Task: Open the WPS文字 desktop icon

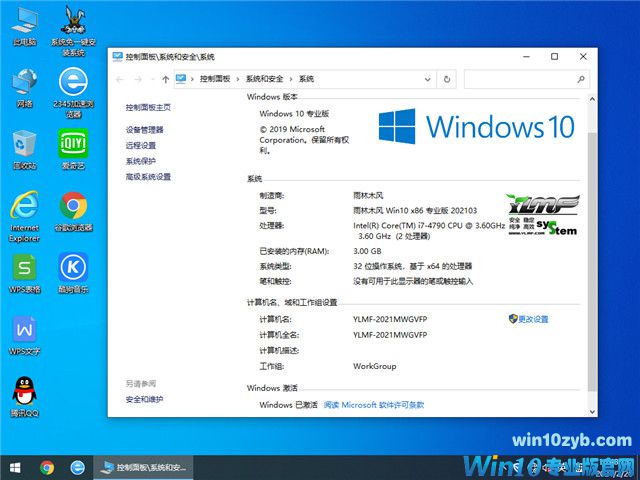Action: click(24, 335)
